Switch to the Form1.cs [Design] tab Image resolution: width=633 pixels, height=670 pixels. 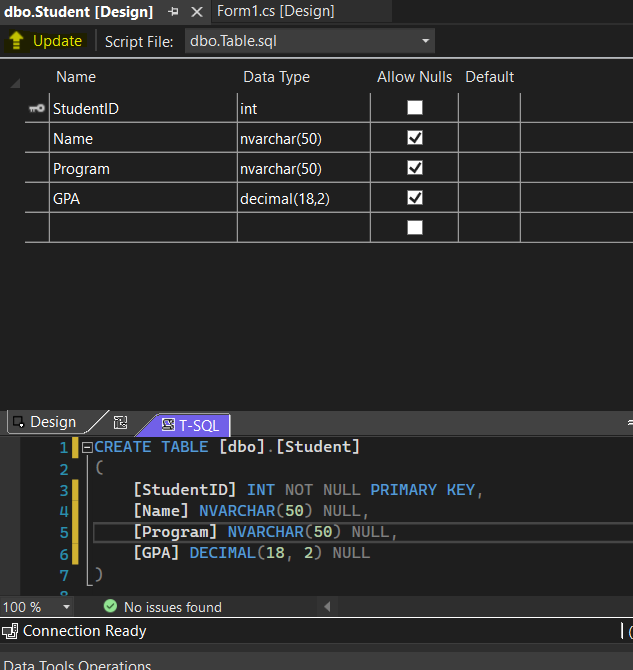275,12
